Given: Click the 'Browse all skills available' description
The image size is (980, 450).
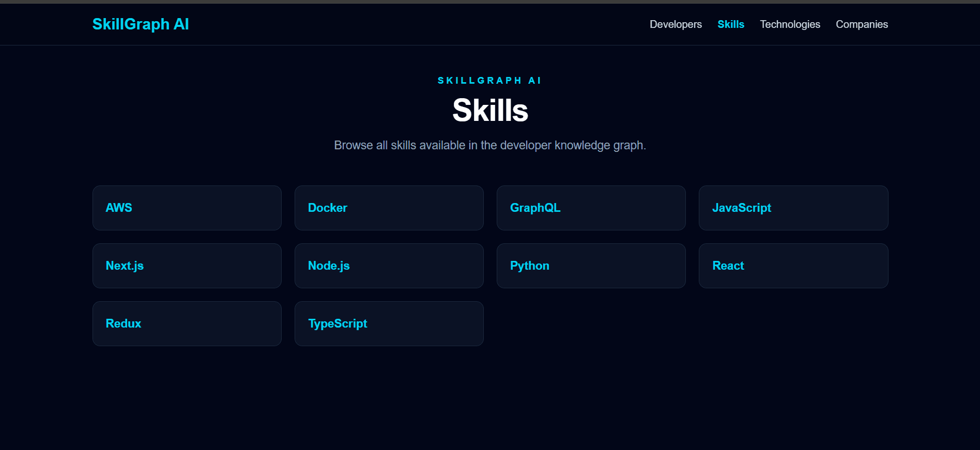Looking at the screenshot, I should [490, 145].
